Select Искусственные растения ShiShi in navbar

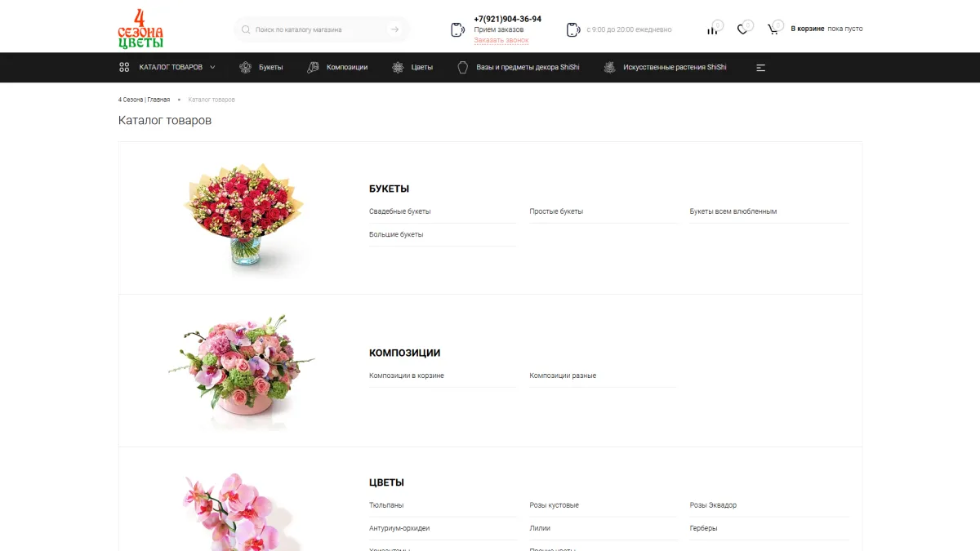pos(674,68)
